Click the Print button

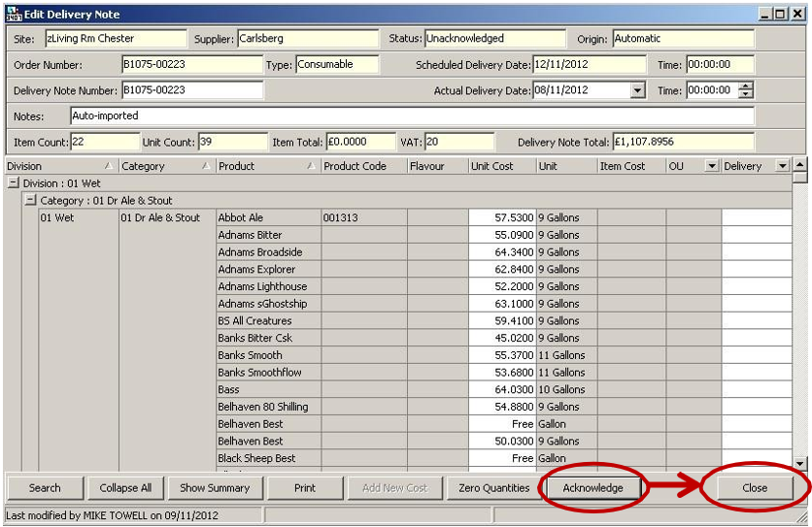305,488
